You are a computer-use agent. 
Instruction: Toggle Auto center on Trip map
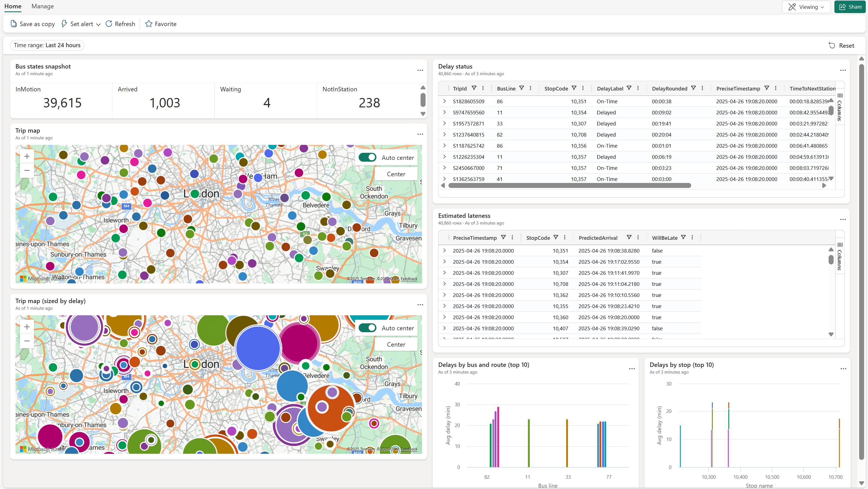(367, 158)
